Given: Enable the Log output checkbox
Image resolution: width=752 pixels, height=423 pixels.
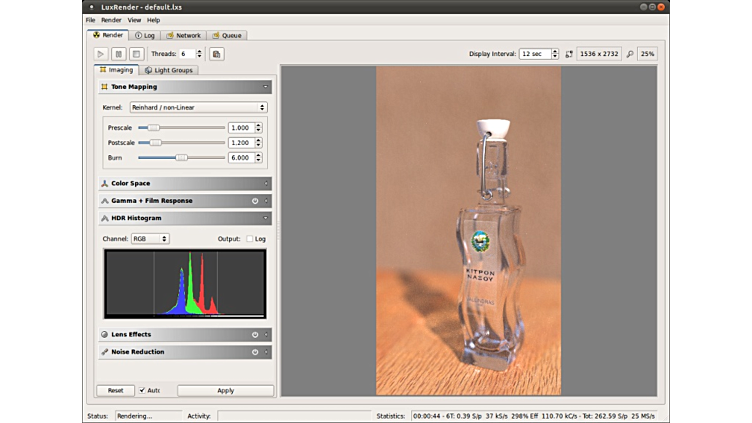Looking at the screenshot, I should [x=250, y=239].
